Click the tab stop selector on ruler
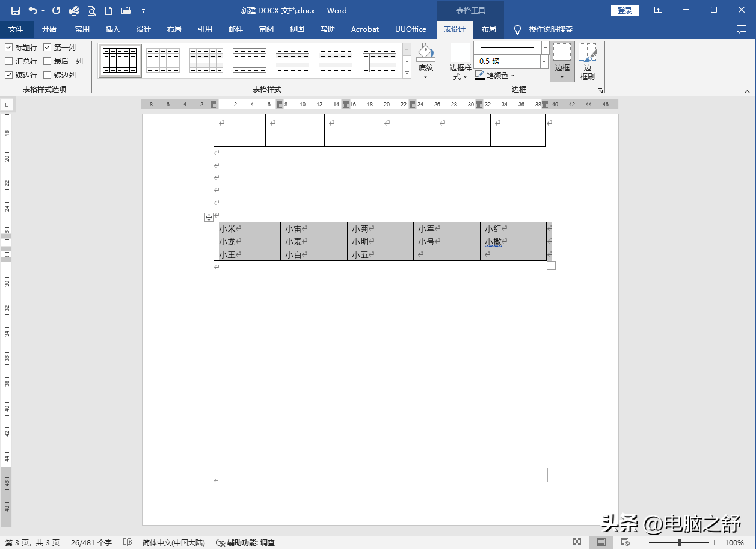Image resolution: width=756 pixels, height=549 pixels. pos(7,105)
